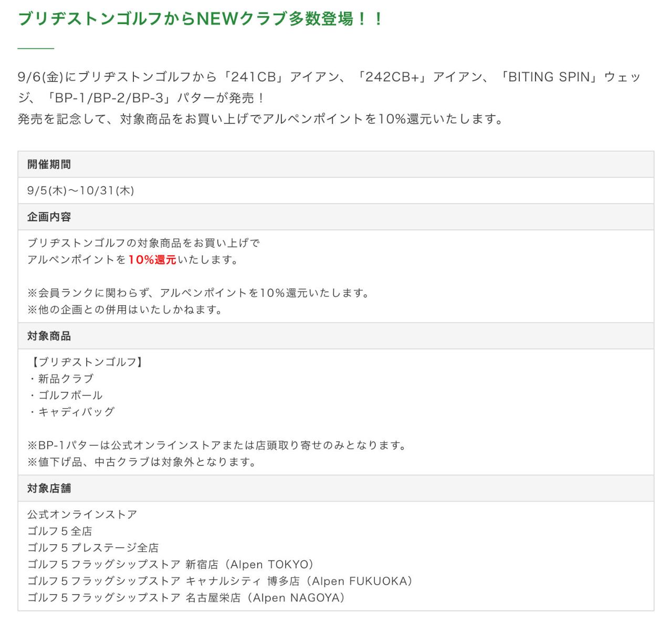Click the 企画内容 section header
This screenshot has height=634, width=672.
49,217
